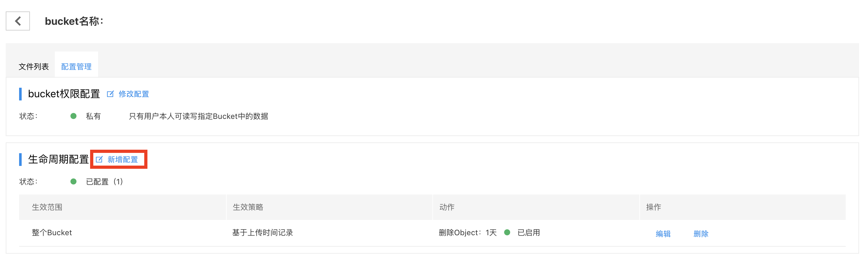The height and width of the screenshot is (260, 868).
Task: Select the 整个Bucket cell in the table
Action: tap(52, 233)
